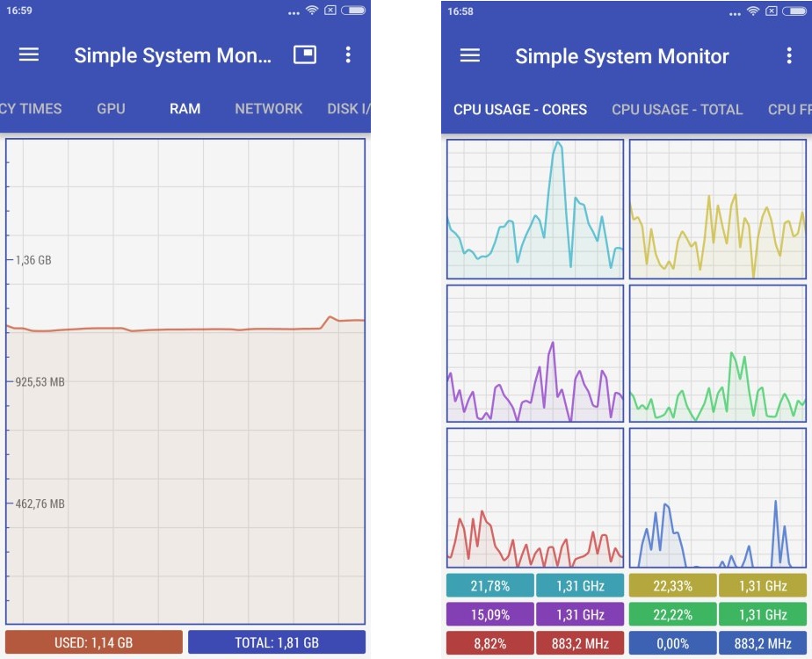
Task: Tap battery icon on CPU screen
Action: (x=794, y=11)
